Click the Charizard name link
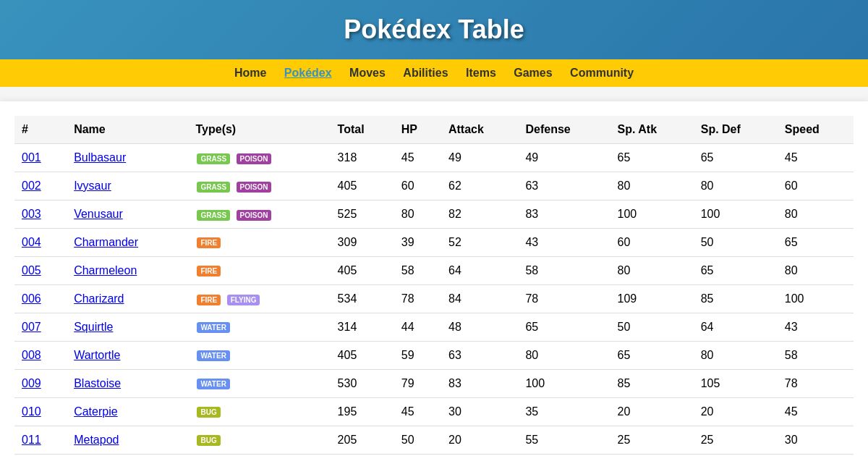 pyautogui.click(x=98, y=299)
